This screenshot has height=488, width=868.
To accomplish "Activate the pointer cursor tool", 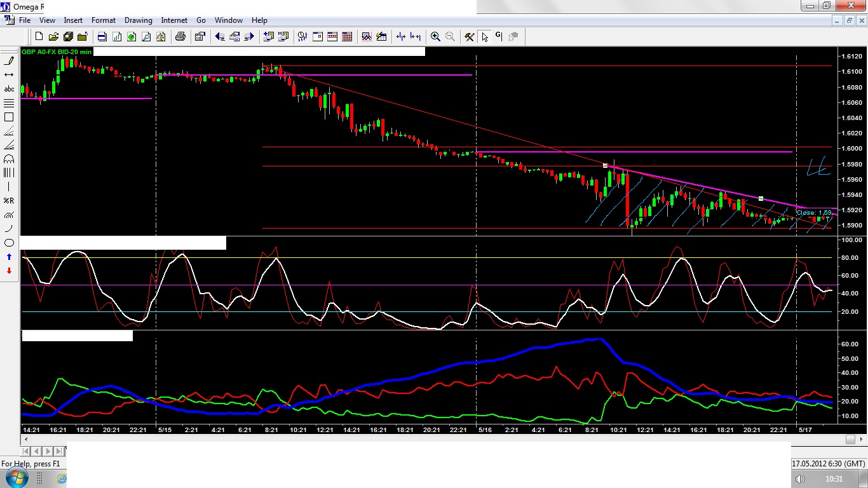I will [x=485, y=37].
